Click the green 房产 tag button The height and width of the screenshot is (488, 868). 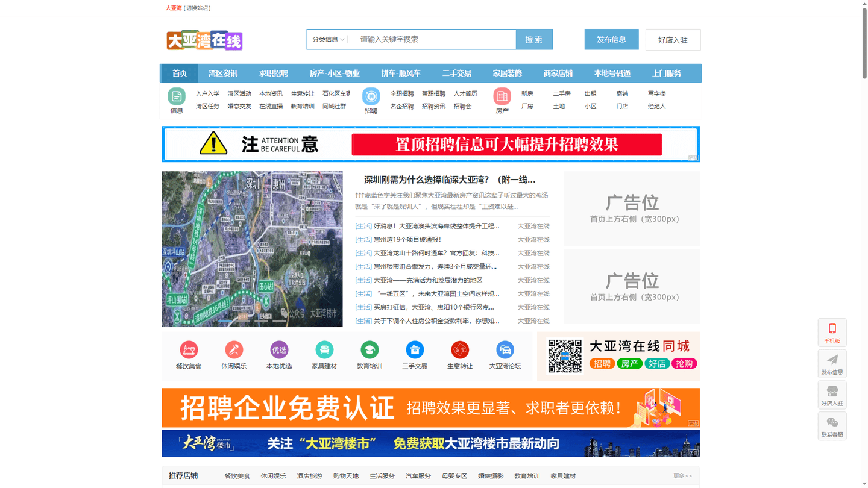629,363
